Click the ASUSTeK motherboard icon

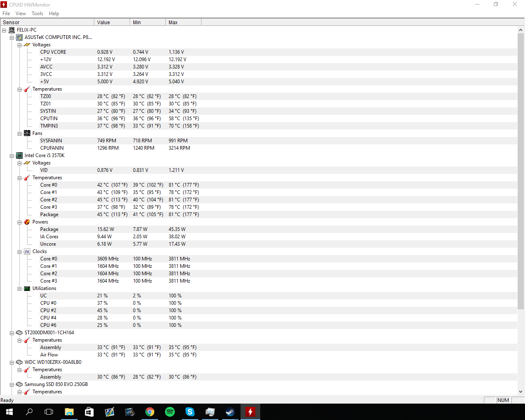(x=19, y=37)
